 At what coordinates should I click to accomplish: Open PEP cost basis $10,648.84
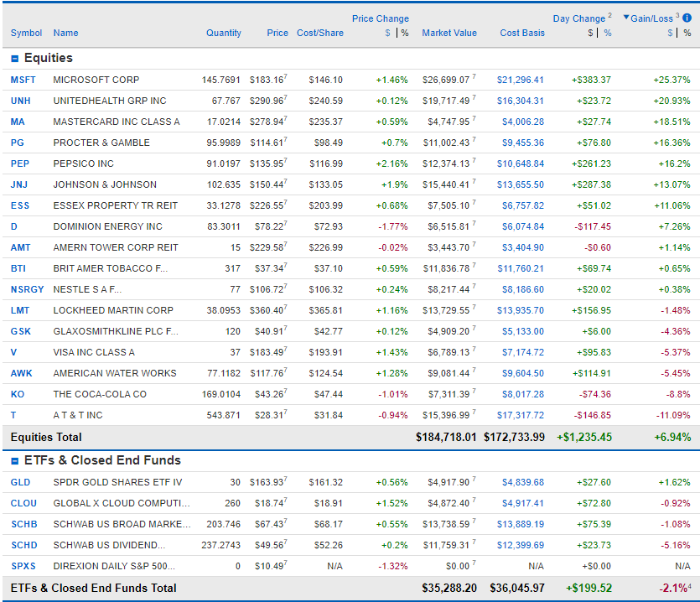point(521,163)
